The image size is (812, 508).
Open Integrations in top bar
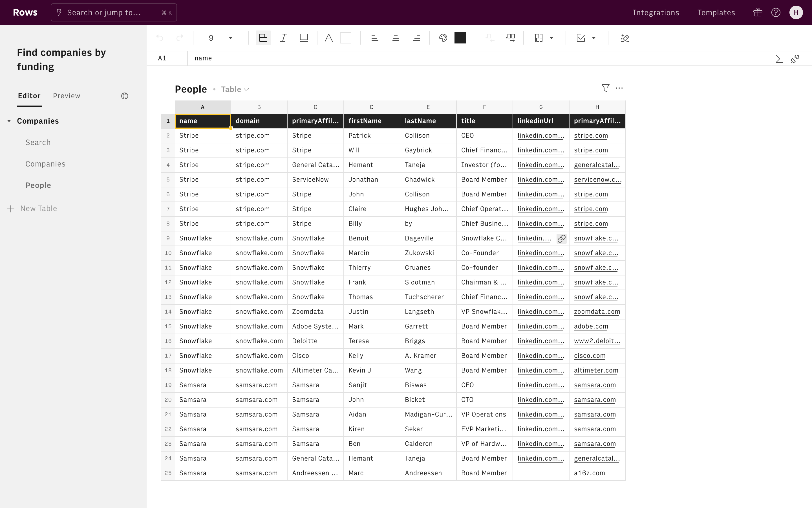pyautogui.click(x=656, y=12)
